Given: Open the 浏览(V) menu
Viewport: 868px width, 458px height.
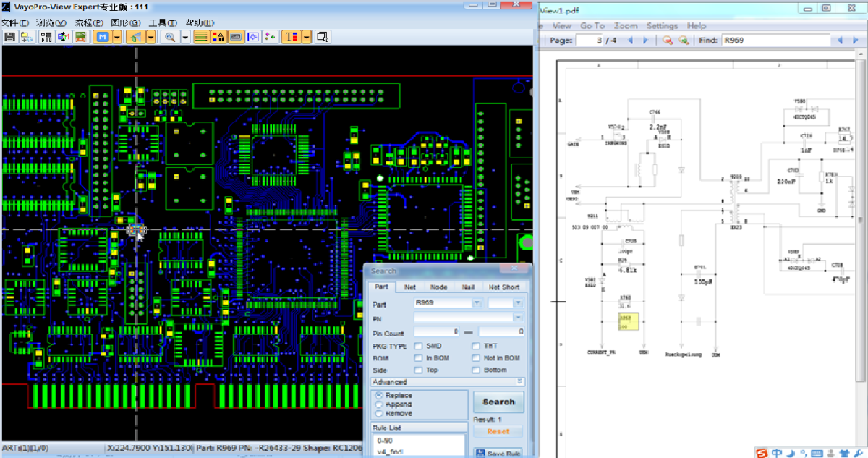Looking at the screenshot, I should 51,23.
